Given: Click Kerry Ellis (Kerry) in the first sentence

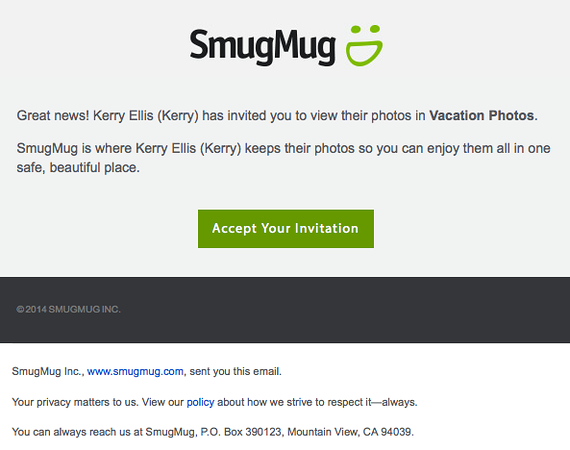Looking at the screenshot, I should (x=146, y=116).
